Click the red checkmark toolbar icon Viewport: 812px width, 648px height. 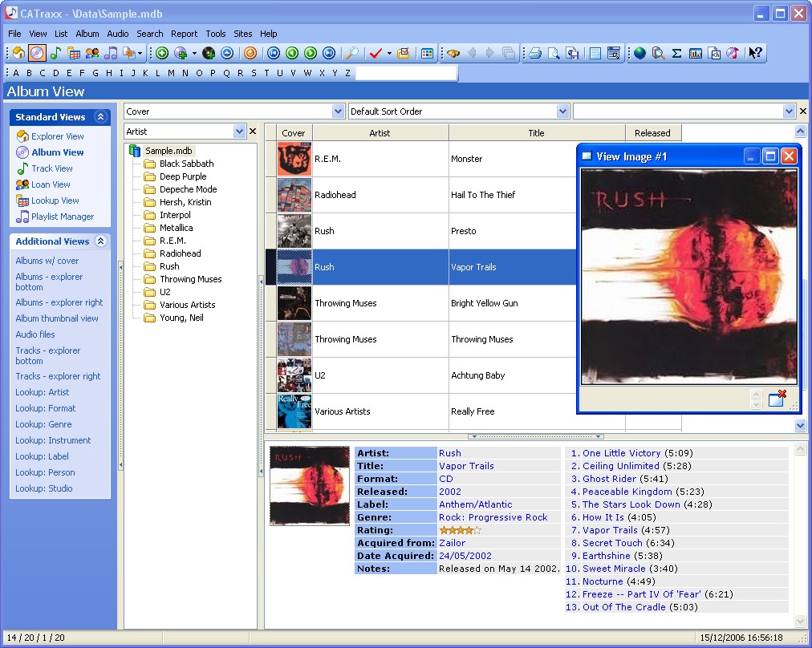coord(375,54)
